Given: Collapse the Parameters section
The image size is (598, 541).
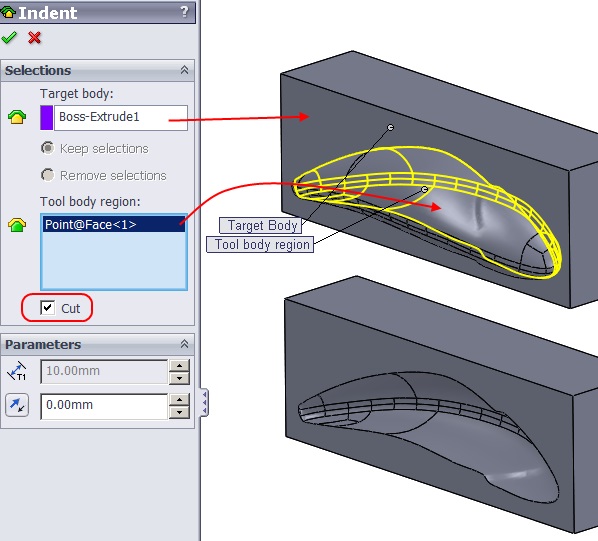Looking at the screenshot, I should coord(185,344).
